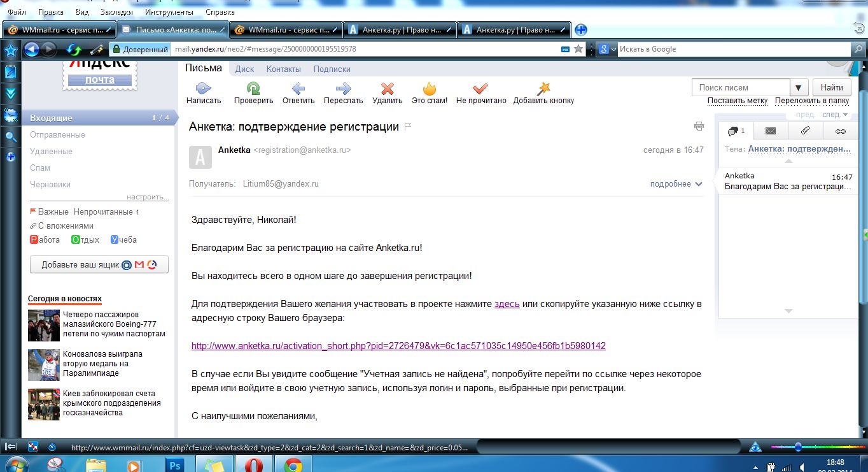Image resolution: width=868 pixels, height=472 pixels.
Task: Expand the подробнее message details
Action: [x=676, y=184]
